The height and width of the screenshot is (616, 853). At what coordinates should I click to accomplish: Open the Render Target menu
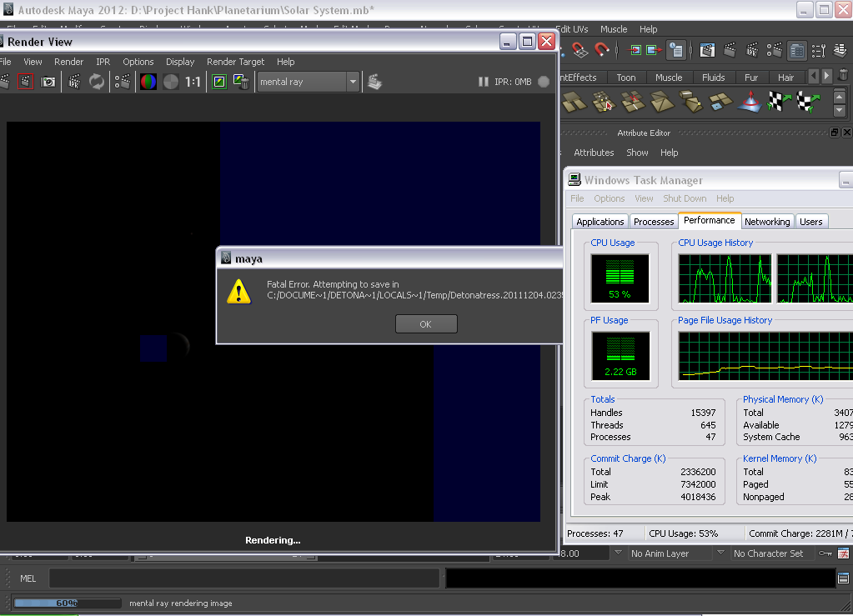[x=235, y=62]
